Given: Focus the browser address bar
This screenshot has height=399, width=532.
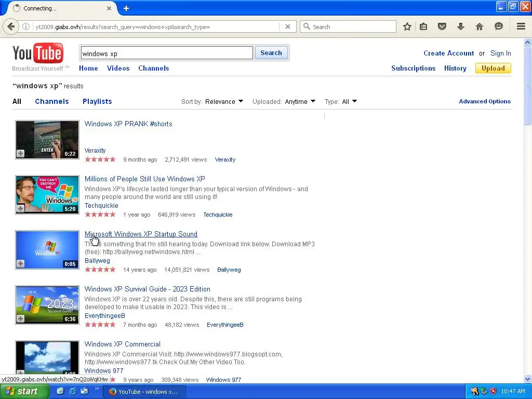Looking at the screenshot, I should point(156,27).
